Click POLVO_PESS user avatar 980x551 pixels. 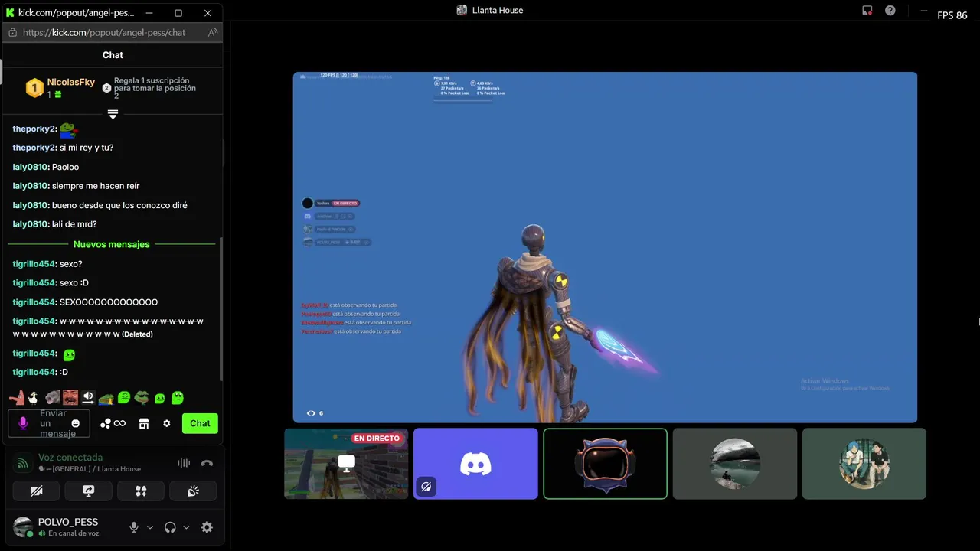[x=23, y=527]
